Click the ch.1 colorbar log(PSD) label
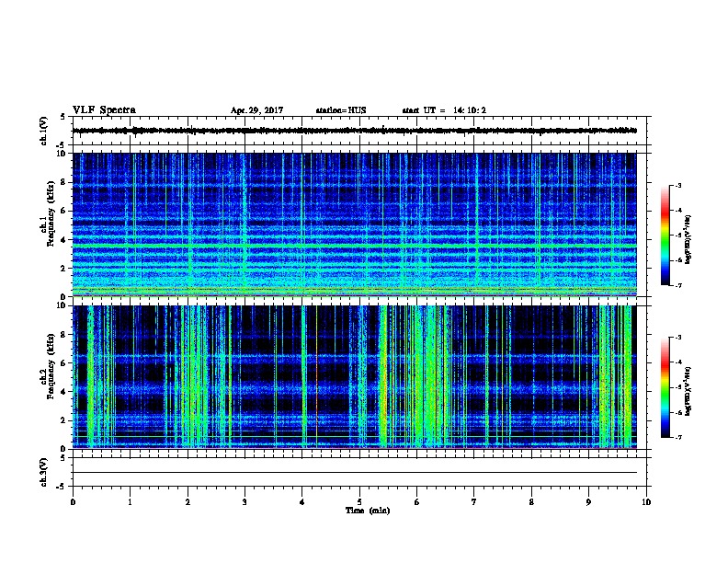The image size is (728, 563). [x=688, y=239]
